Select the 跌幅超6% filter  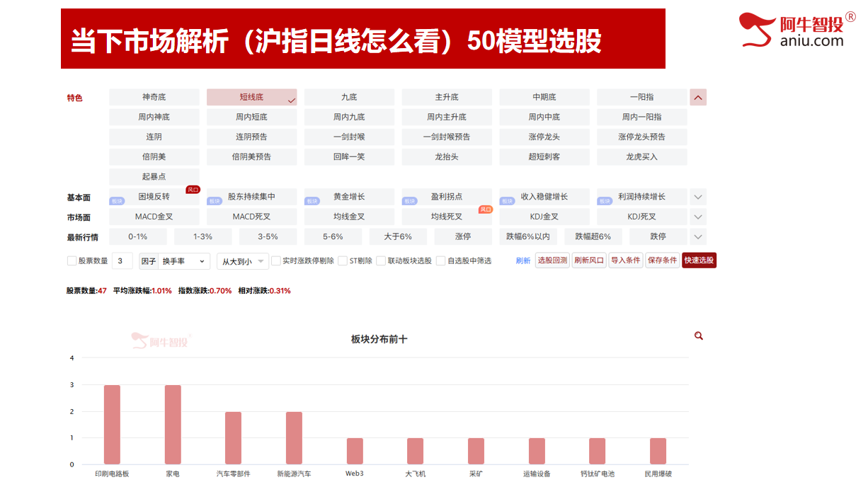click(593, 236)
